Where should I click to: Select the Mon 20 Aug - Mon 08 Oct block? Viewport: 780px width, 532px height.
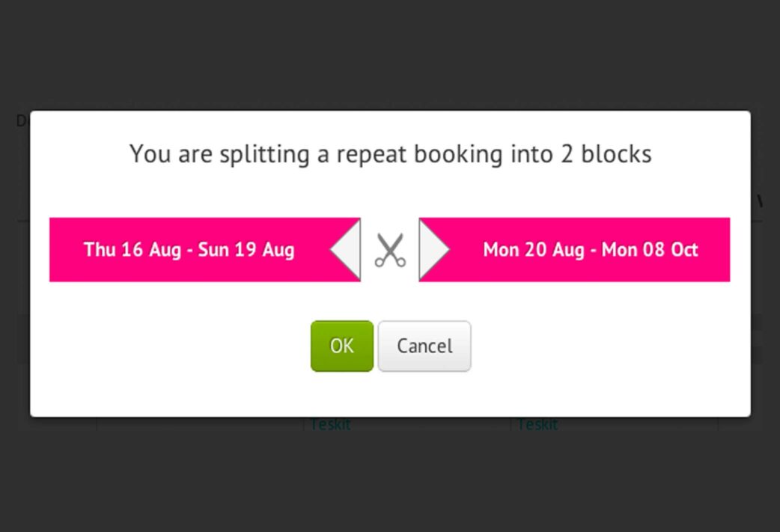[x=575, y=250]
